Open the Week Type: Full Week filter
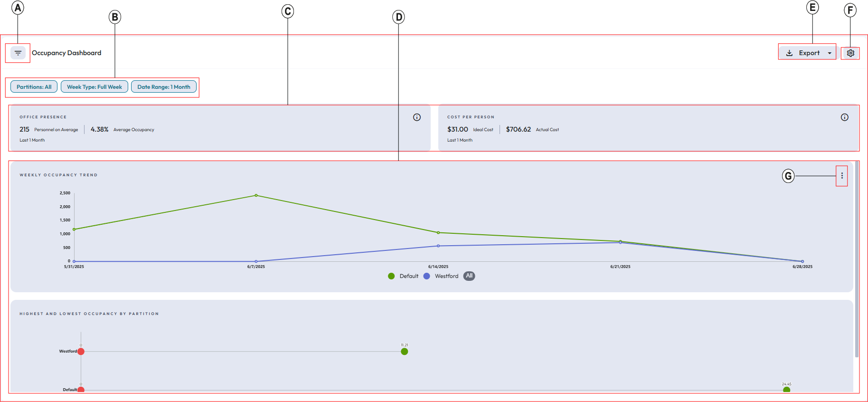Screen dimensions: 868x402 click(x=94, y=87)
